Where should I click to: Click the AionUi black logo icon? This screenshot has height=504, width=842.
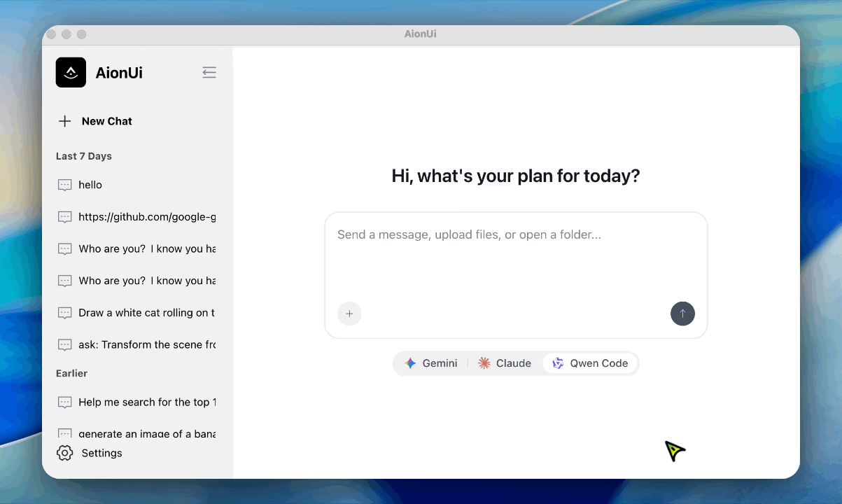71,72
